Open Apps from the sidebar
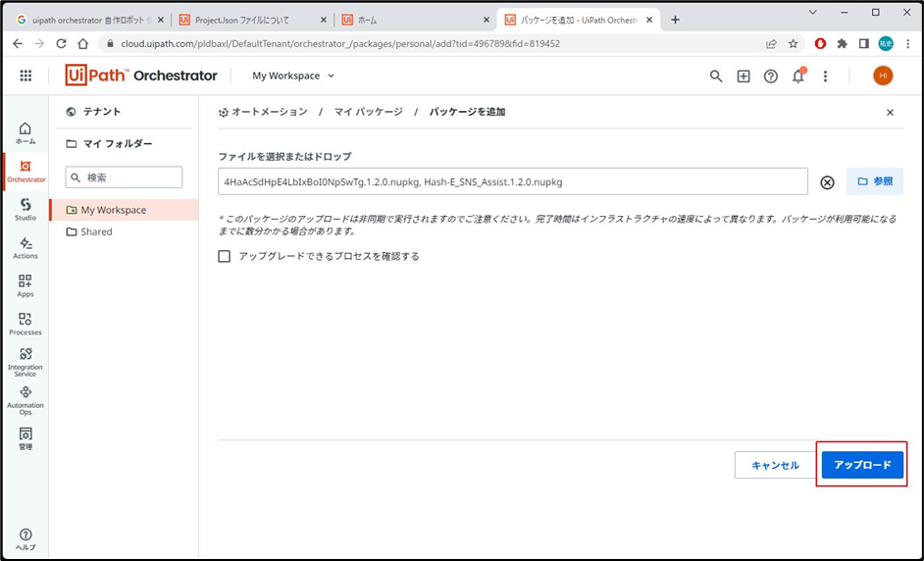924x561 pixels. coord(26,285)
